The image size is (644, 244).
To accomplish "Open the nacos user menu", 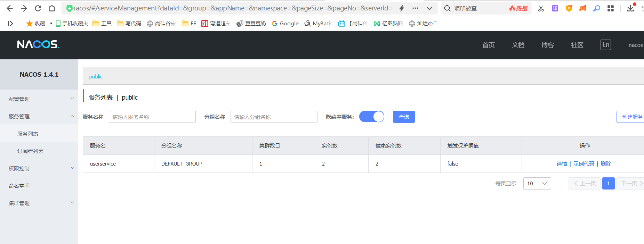I will coord(636,45).
